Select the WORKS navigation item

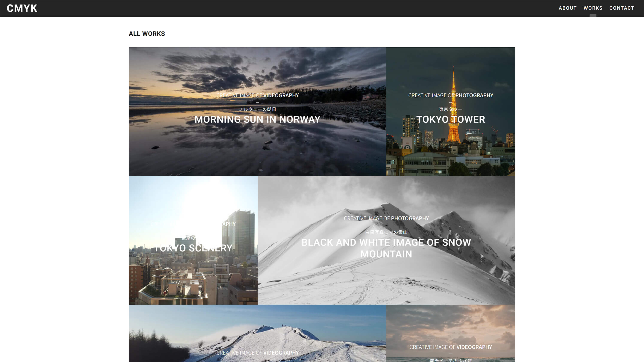[593, 8]
